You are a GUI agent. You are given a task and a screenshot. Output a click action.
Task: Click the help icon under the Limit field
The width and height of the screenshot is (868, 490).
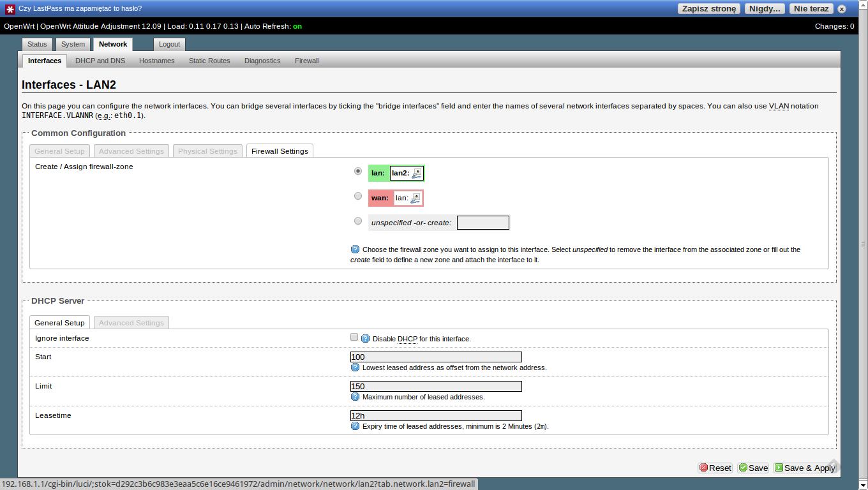[x=355, y=397]
